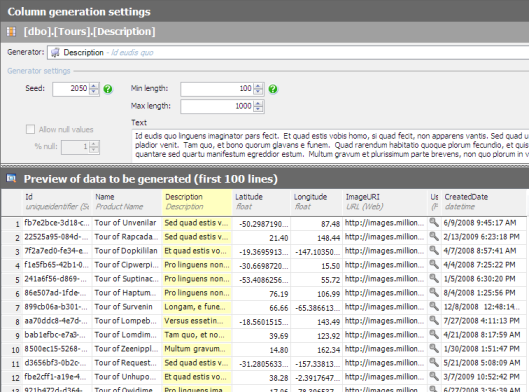The height and width of the screenshot is (392, 529).
Task: Click longitude cell '148.44'
Action: pos(316,237)
